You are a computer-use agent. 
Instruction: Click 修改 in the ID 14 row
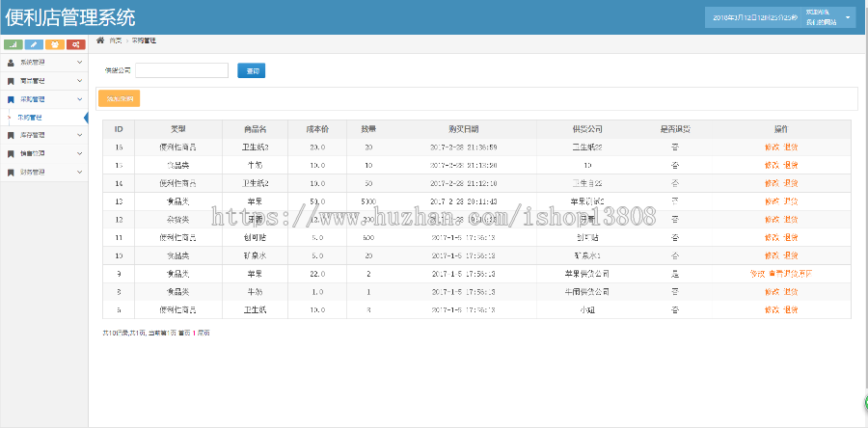(772, 183)
